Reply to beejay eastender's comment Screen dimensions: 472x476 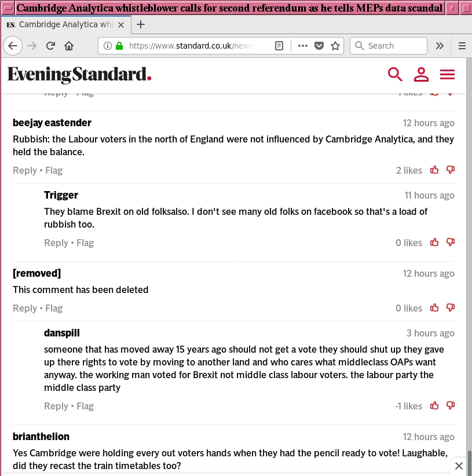[25, 171]
